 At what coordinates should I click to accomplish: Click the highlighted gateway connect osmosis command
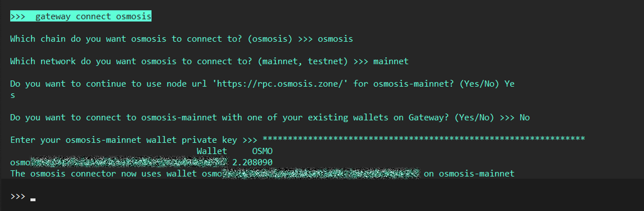tap(80, 16)
